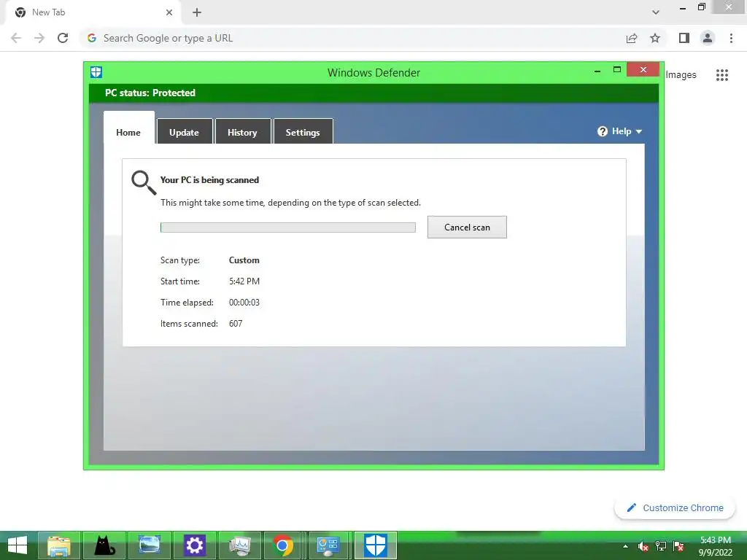Click the Customize Chrome button
Viewport: 747px width, 560px height.
tap(675, 508)
